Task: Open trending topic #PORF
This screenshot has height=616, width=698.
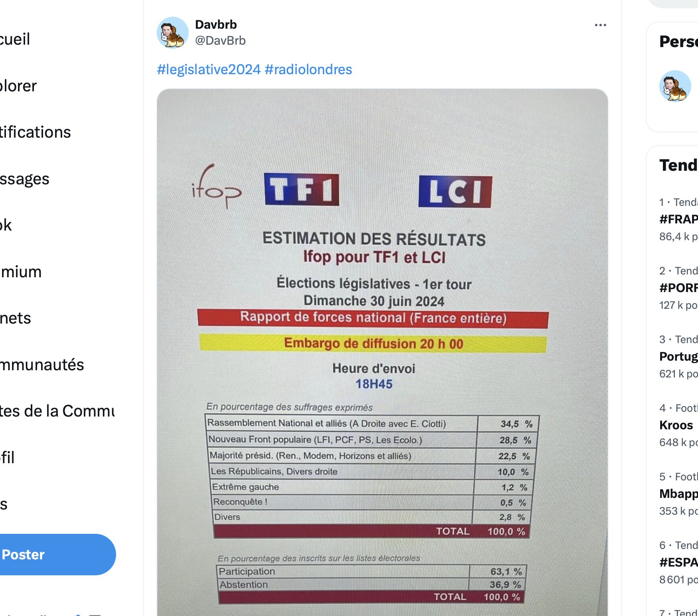Action: pos(678,288)
